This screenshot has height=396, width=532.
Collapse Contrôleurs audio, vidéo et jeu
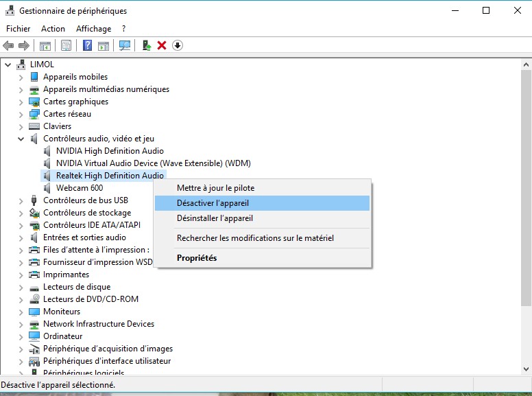click(21, 139)
